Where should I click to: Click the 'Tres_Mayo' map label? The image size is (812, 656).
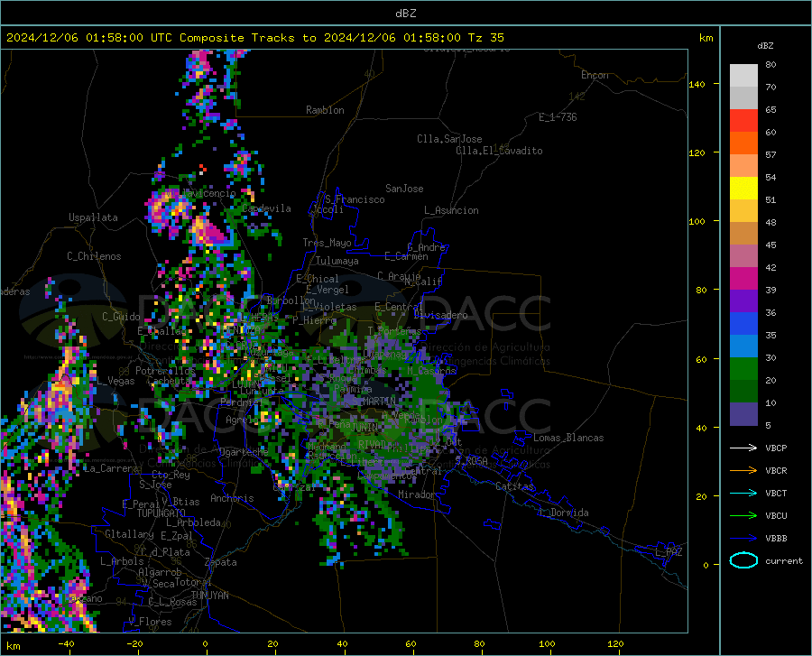pos(327,243)
